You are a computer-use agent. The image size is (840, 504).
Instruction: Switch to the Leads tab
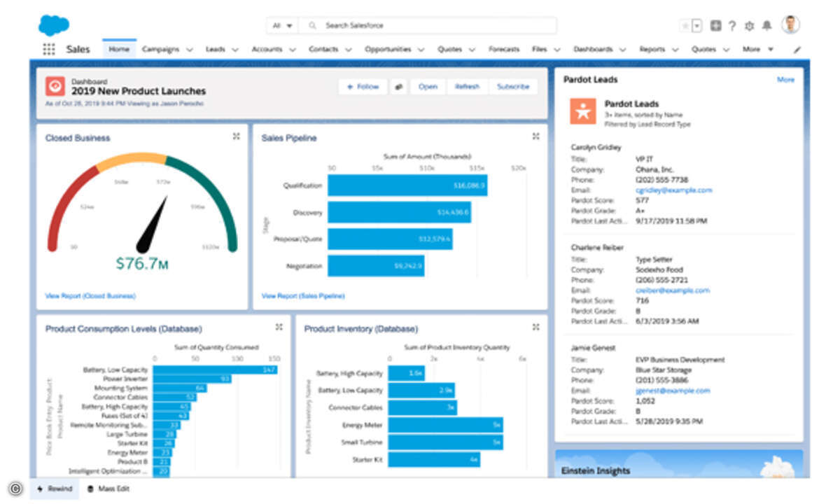point(215,50)
